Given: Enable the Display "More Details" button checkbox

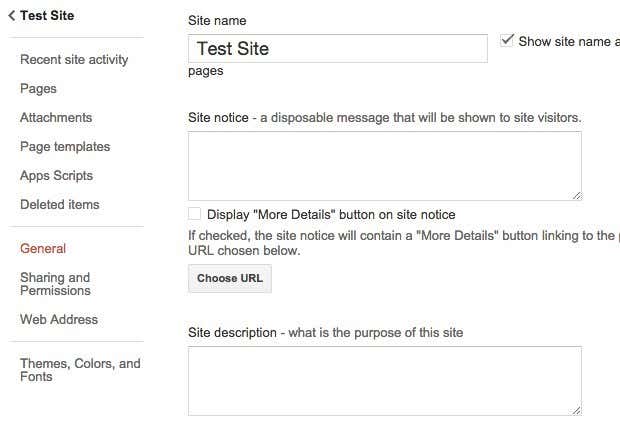Looking at the screenshot, I should coord(194,214).
